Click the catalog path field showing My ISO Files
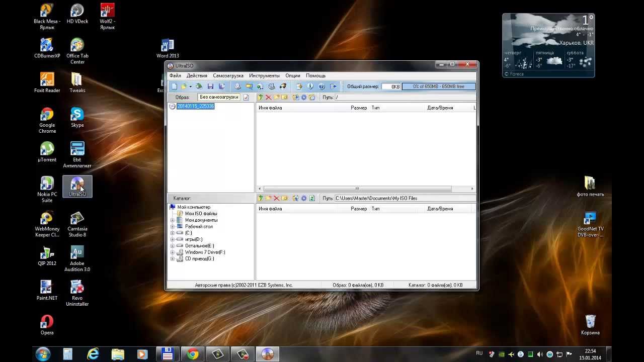Viewport: 644px width, 362px height. coord(405,198)
